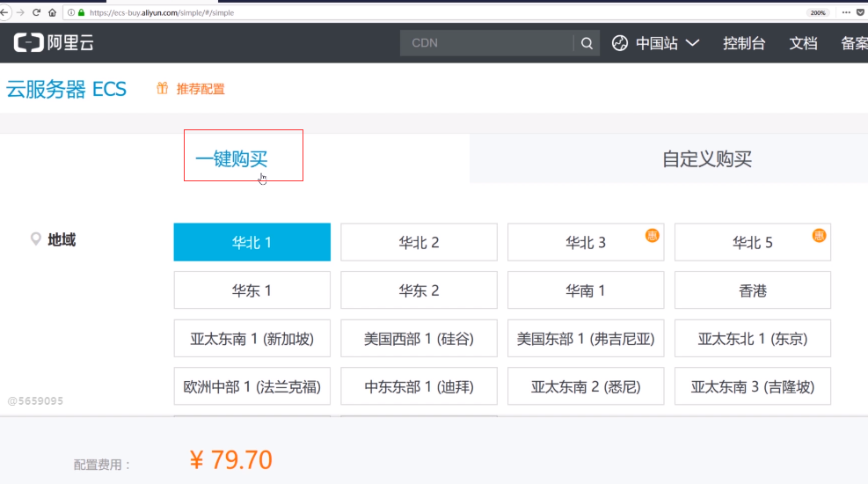Click the 云服务器 ECS title
This screenshot has height=484, width=868.
(x=67, y=89)
